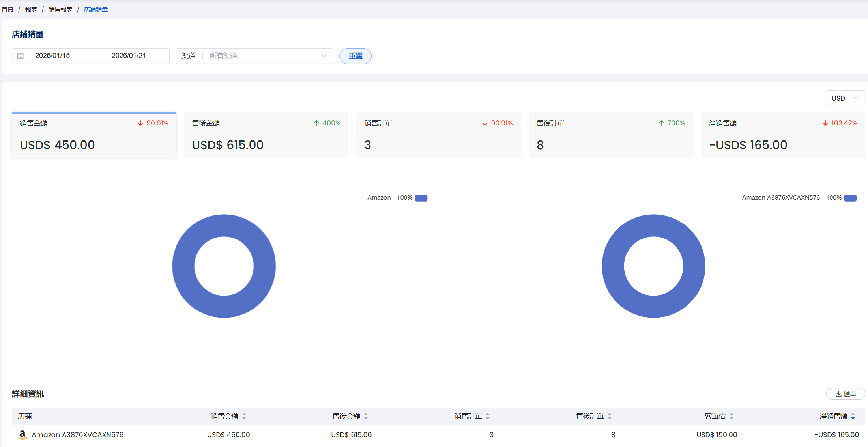Select the 售後訂單 summary card
Image resolution: width=868 pixels, height=447 pixels.
[x=611, y=135]
